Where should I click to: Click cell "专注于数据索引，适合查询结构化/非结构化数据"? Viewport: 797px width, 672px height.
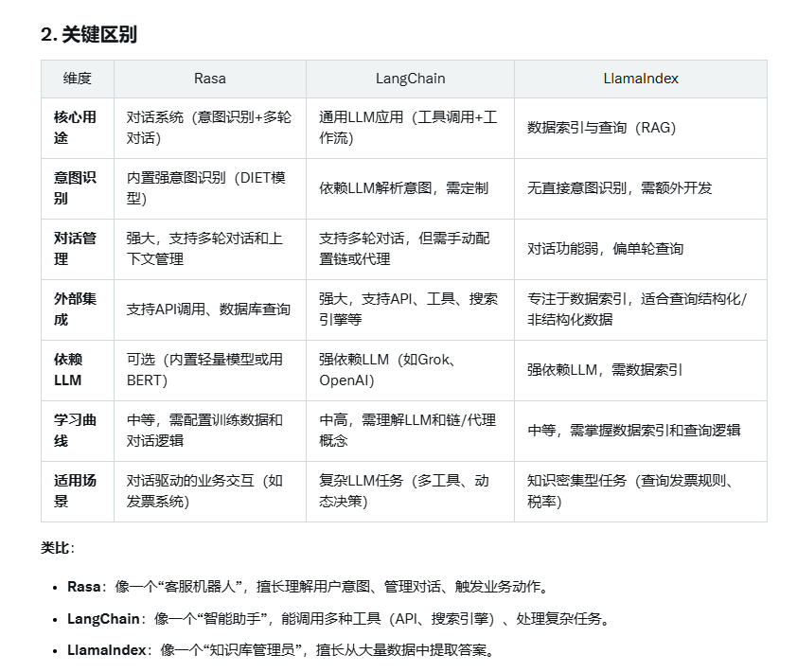[x=641, y=309]
